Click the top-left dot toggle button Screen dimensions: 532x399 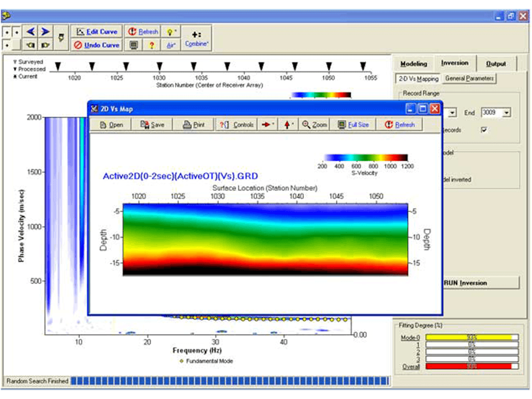(7, 33)
